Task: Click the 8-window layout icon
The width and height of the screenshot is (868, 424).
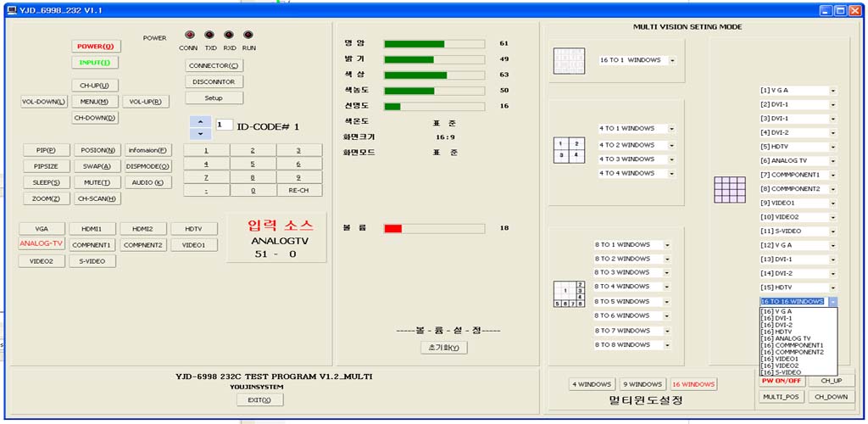Action: (x=569, y=293)
